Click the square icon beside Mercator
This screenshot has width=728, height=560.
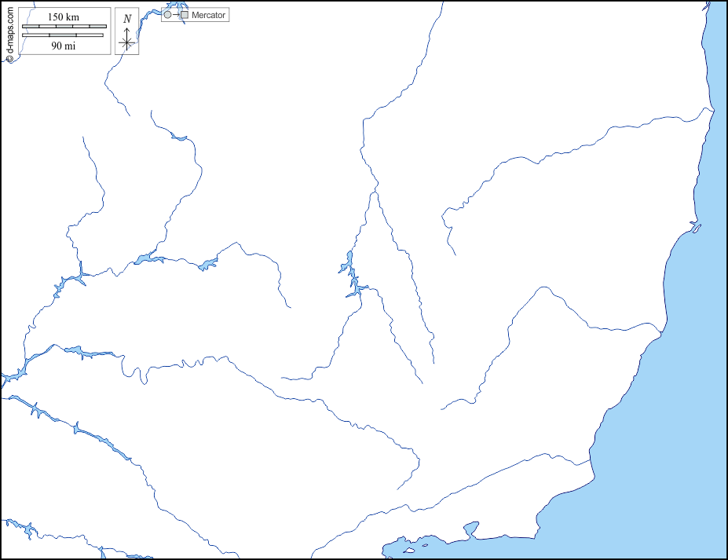[185, 15]
